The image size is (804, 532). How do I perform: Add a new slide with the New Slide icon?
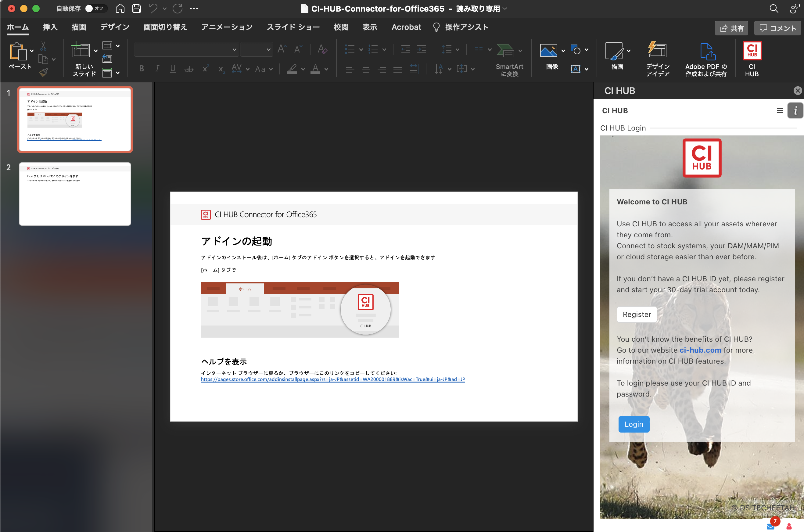(81, 50)
